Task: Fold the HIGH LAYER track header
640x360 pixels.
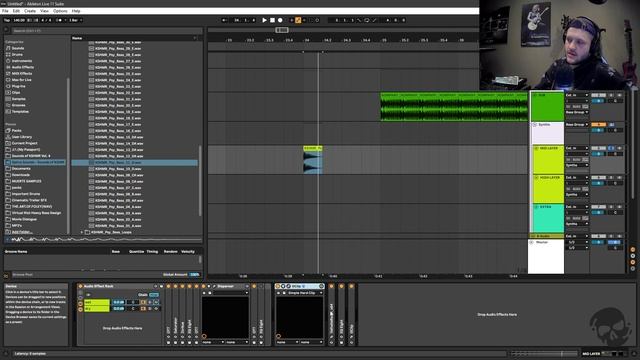Action: pyautogui.click(x=536, y=178)
